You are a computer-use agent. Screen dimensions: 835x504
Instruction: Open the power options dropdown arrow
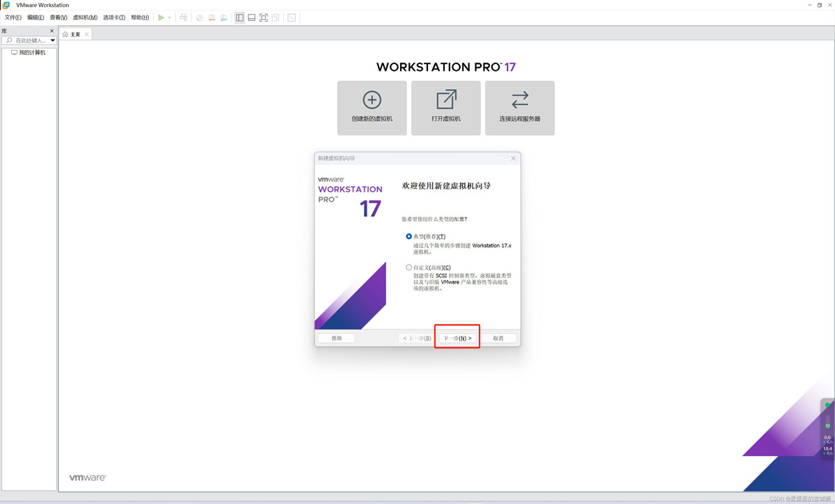click(170, 18)
